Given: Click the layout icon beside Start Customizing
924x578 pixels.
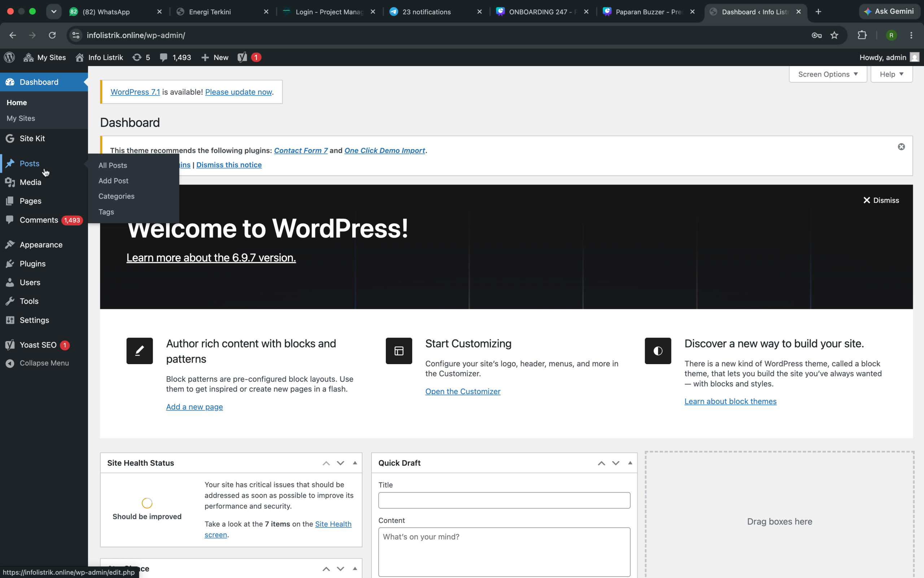Looking at the screenshot, I should tap(398, 350).
